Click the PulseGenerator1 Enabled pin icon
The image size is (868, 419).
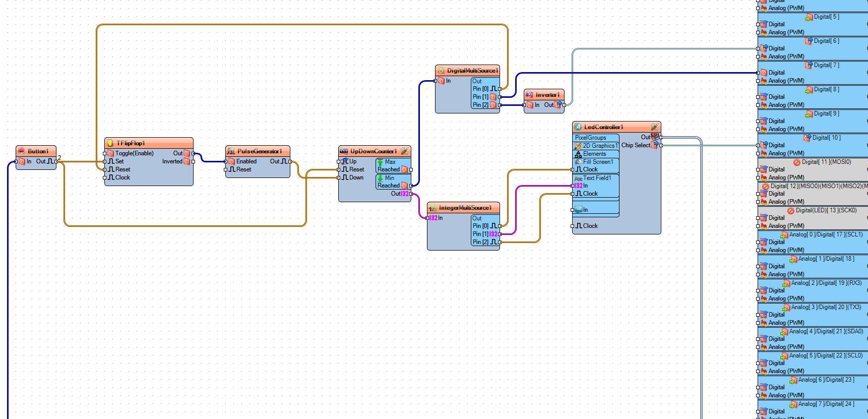(231, 161)
